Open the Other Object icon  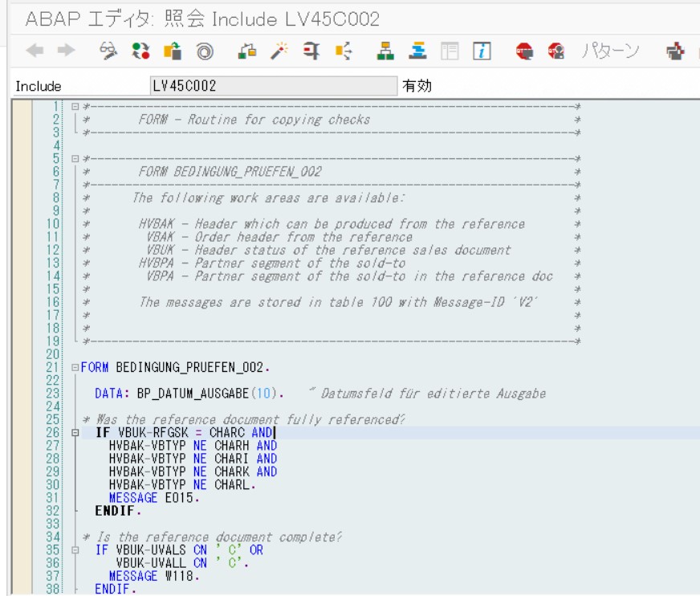[172, 52]
